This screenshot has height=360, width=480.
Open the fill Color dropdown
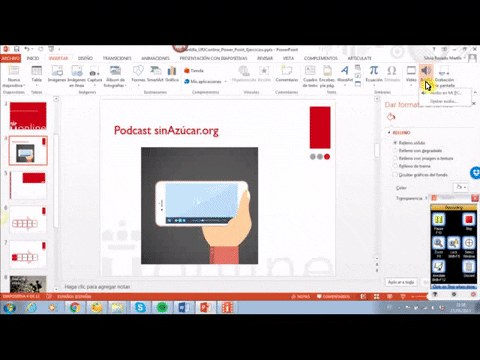tap(461, 187)
